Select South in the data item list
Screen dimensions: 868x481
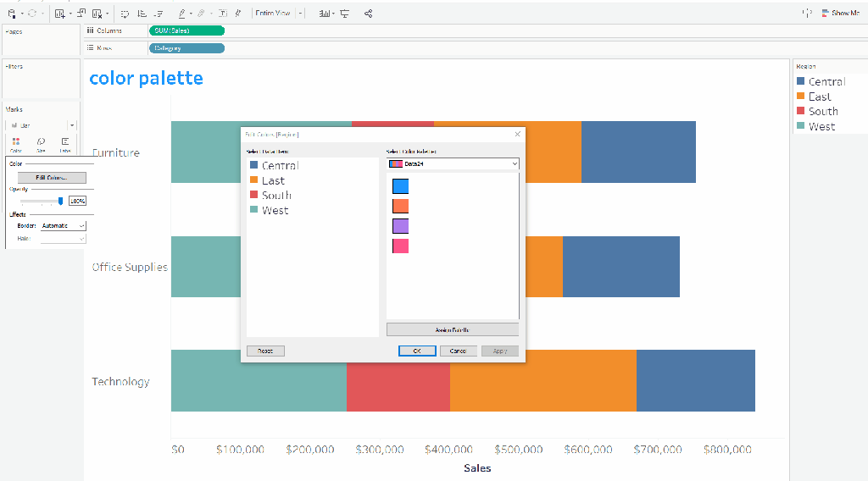pos(276,196)
